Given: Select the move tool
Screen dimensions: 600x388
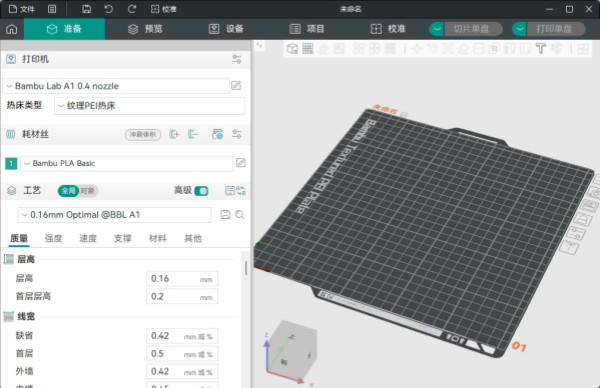Looking at the screenshot, I should (x=417, y=49).
